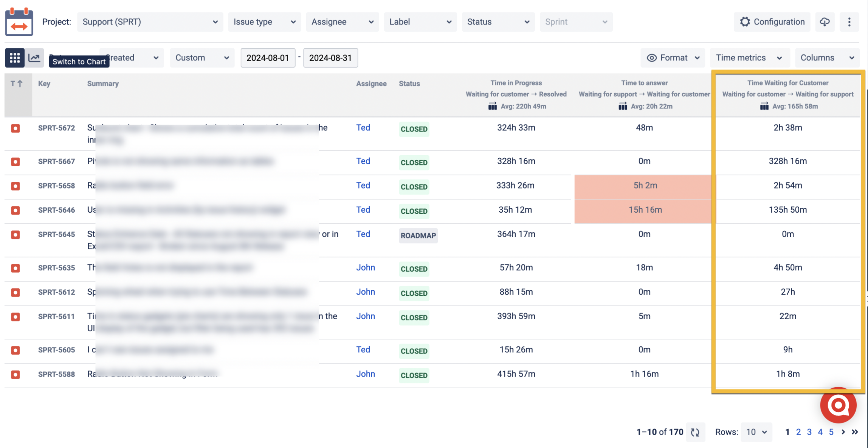Switch to the grid table view

tap(15, 58)
